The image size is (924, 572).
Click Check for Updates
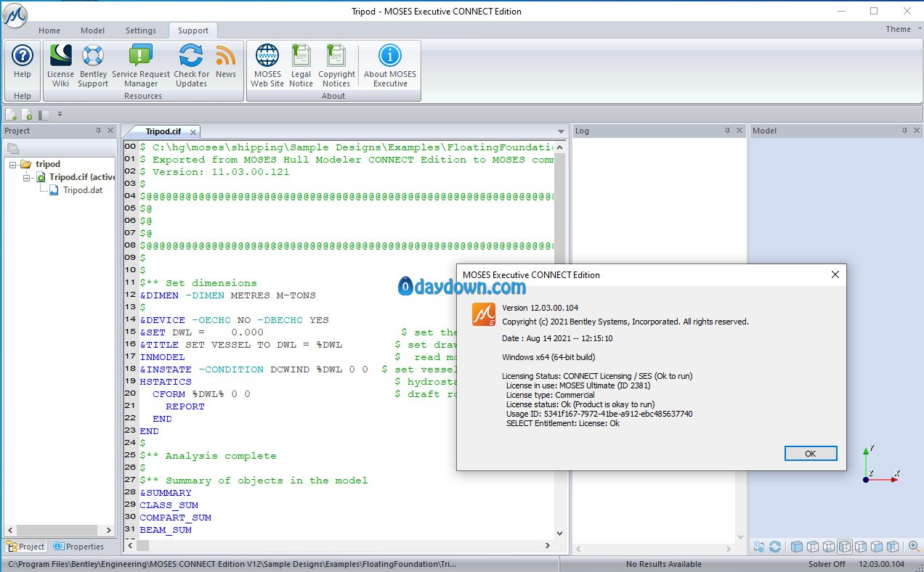coord(191,65)
